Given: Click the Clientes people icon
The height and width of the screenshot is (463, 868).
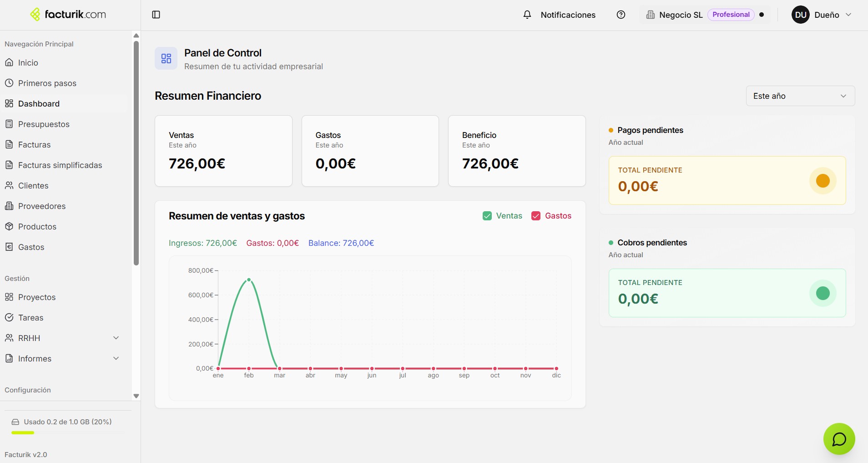Looking at the screenshot, I should (9, 185).
